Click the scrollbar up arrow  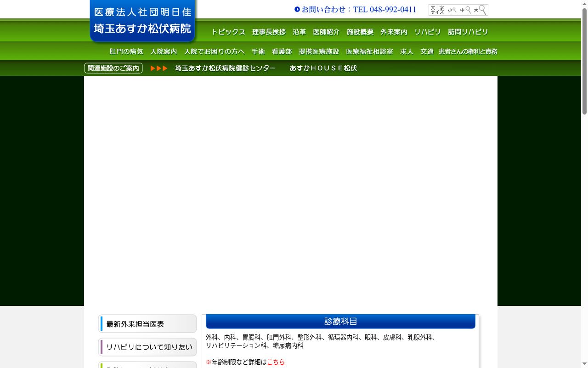(584, 3)
